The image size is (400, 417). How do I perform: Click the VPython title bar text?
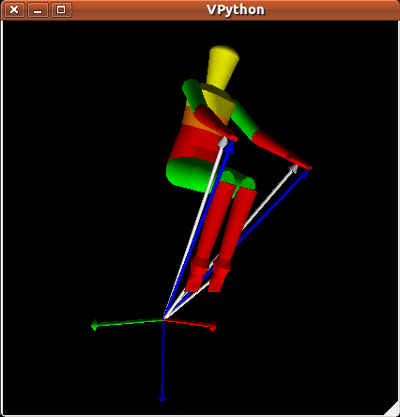coord(236,10)
